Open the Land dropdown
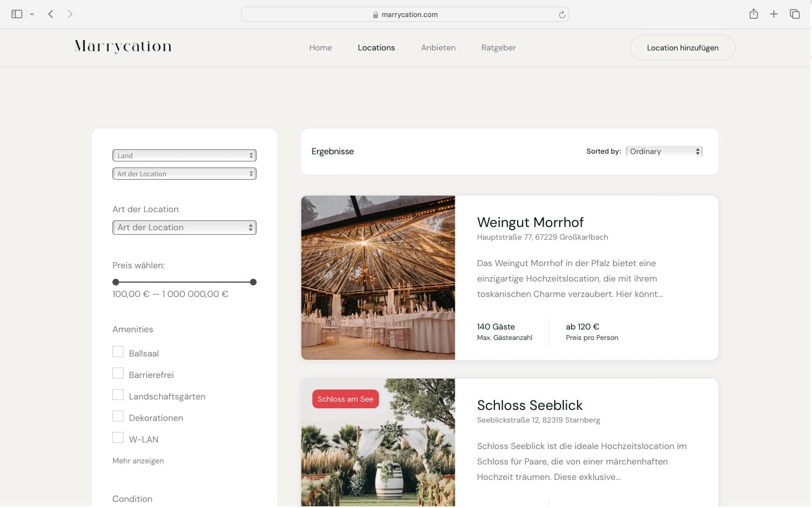 [184, 156]
